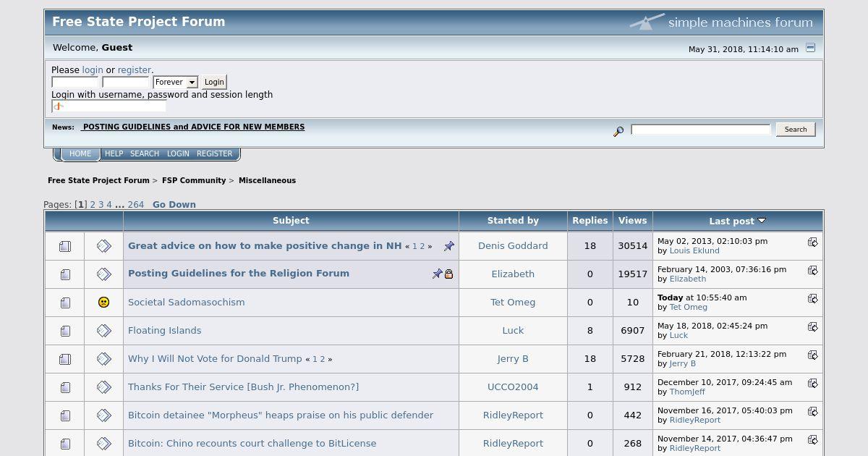The width and height of the screenshot is (868, 456).
Task: Open Free State Project Forum breadcrumb
Action: pos(98,181)
